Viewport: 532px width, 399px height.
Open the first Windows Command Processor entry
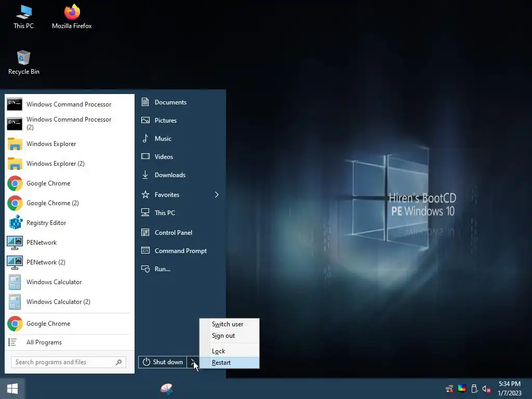click(x=69, y=104)
